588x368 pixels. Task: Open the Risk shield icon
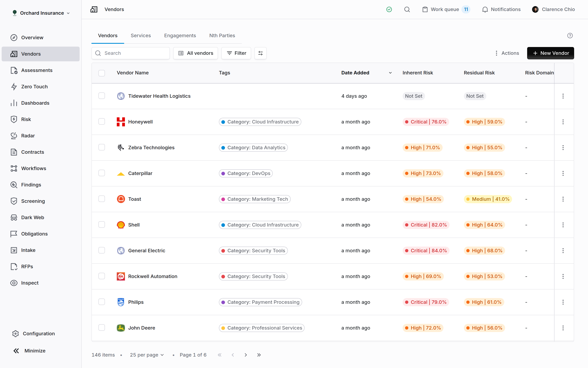14,119
